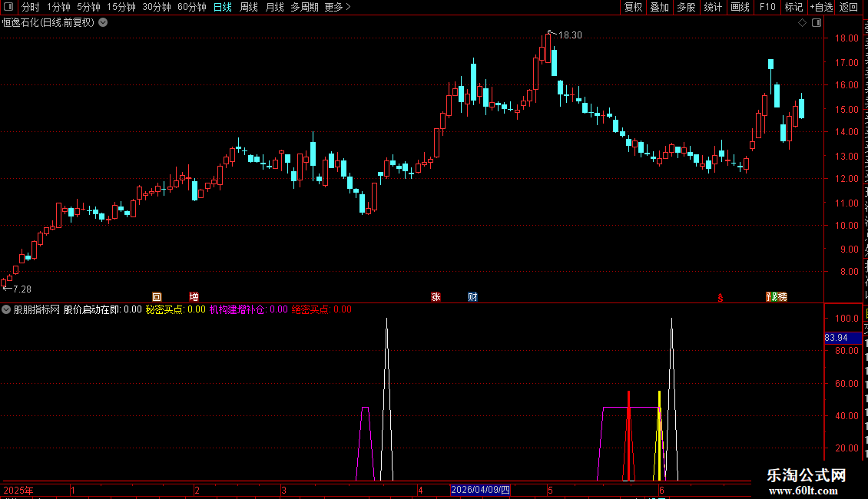Switch to 分时 intraday view
The image size is (868, 499).
coord(31,7)
